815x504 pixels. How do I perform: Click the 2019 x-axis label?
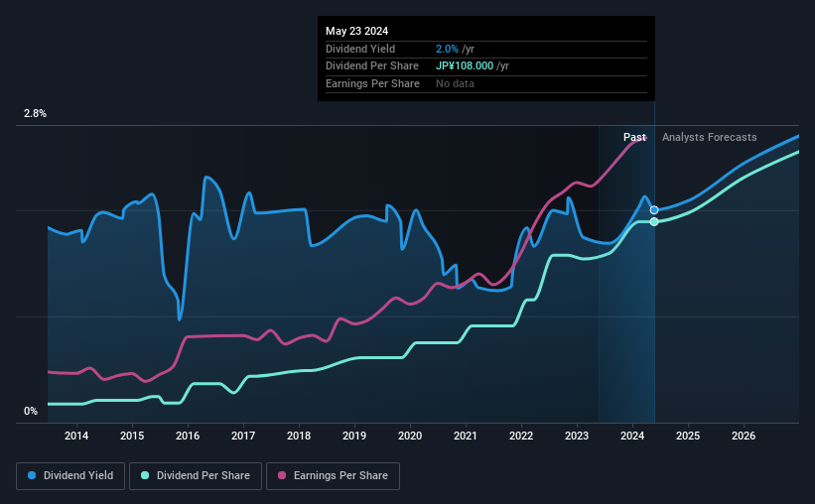354,436
